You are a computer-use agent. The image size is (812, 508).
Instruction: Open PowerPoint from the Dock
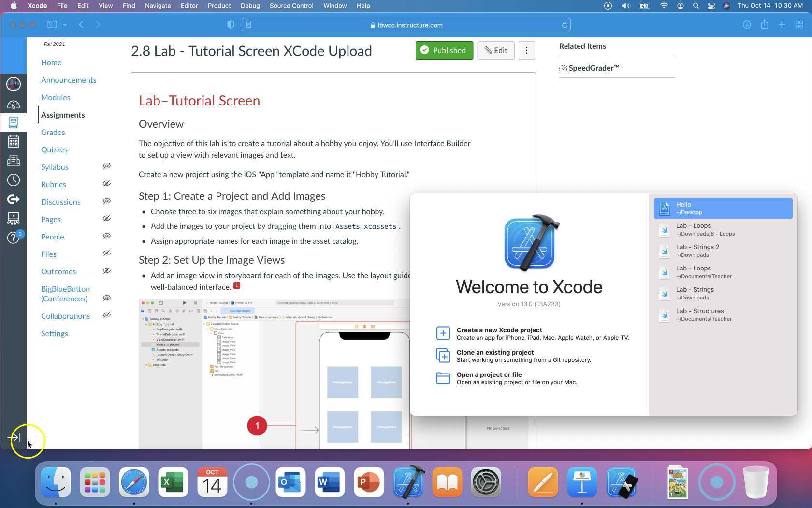pos(368,482)
